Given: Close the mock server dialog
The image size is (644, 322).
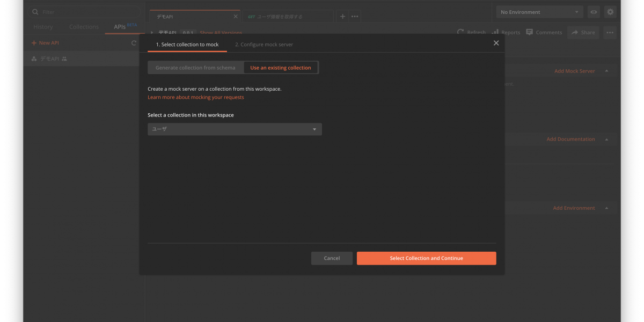Looking at the screenshot, I should point(496,43).
